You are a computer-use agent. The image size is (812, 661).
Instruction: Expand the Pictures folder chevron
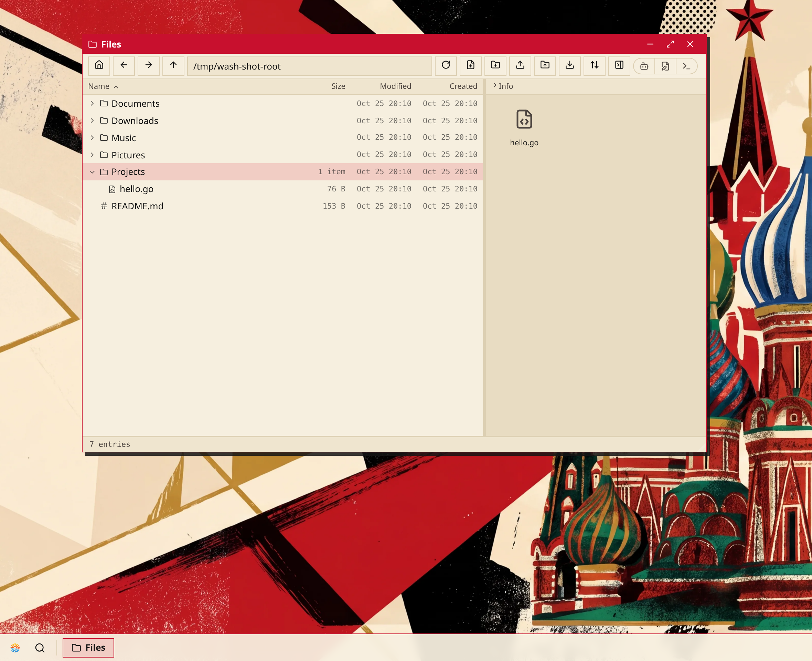tap(92, 155)
